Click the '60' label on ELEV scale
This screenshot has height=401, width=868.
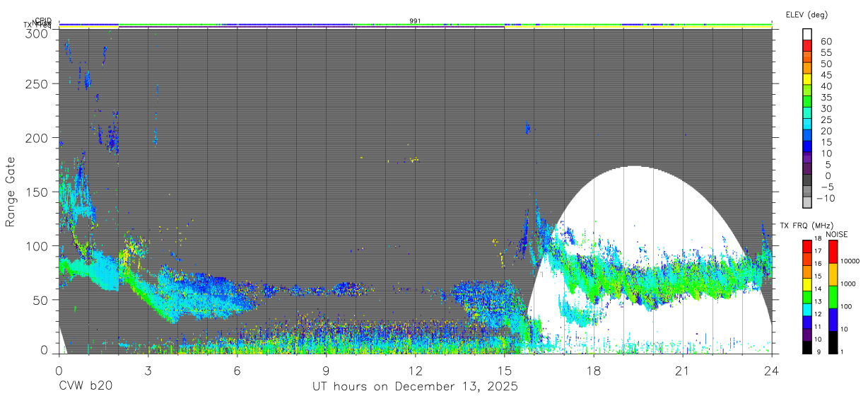pos(826,41)
